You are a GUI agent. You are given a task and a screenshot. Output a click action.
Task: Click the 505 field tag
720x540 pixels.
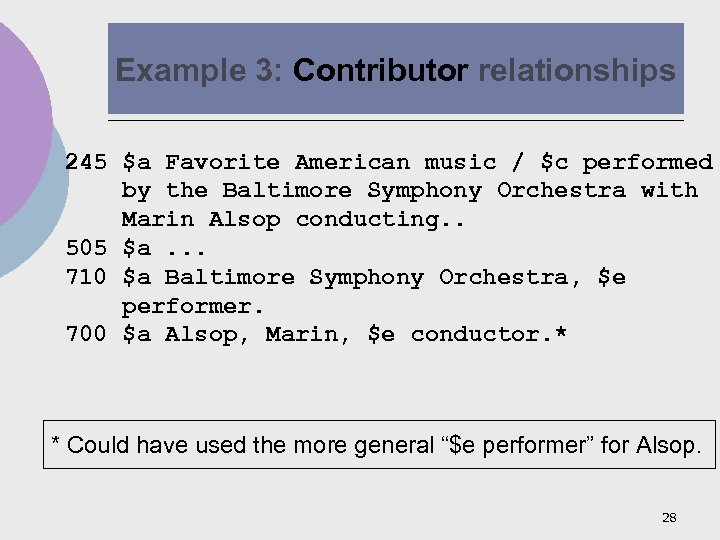coord(85,248)
